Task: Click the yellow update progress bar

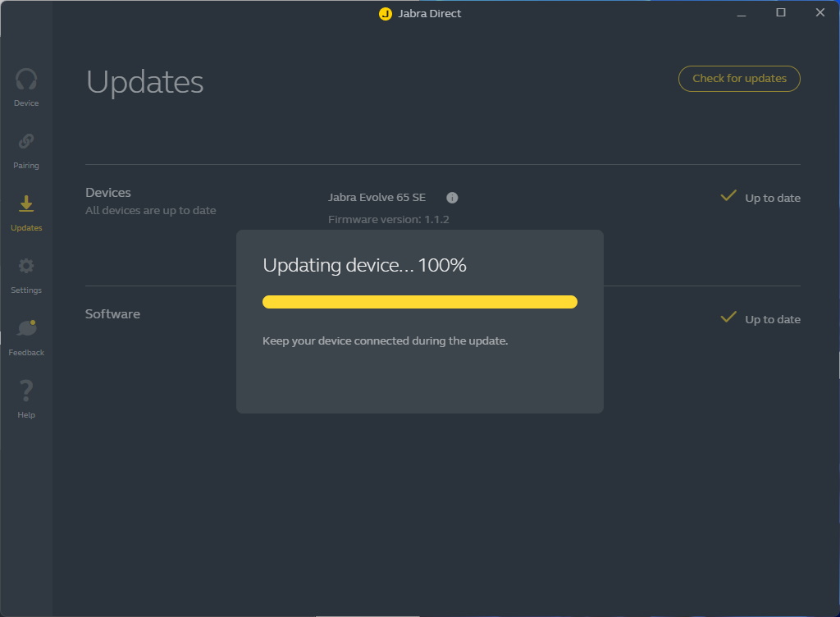Action: 420,302
